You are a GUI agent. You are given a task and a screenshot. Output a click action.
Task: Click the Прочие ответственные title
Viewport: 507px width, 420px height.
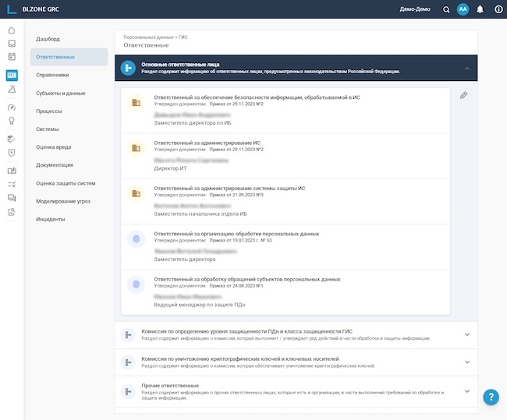click(170, 386)
